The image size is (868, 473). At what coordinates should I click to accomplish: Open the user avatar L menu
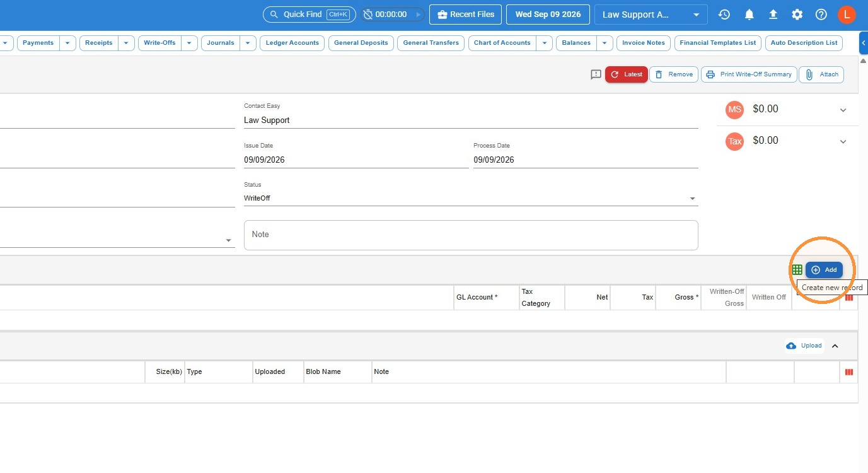(x=847, y=15)
